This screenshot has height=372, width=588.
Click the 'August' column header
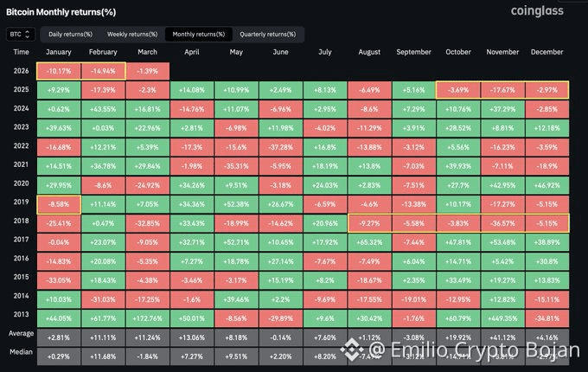pyautogui.click(x=369, y=52)
